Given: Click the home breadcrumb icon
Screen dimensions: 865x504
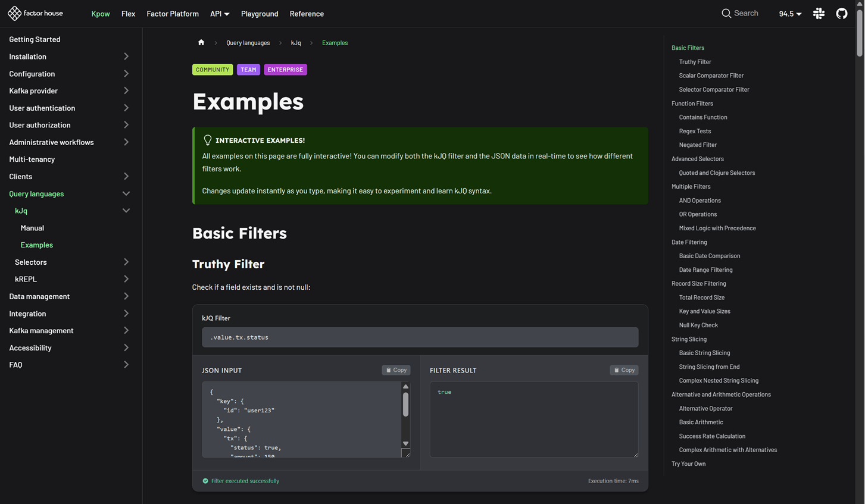Looking at the screenshot, I should point(201,42).
